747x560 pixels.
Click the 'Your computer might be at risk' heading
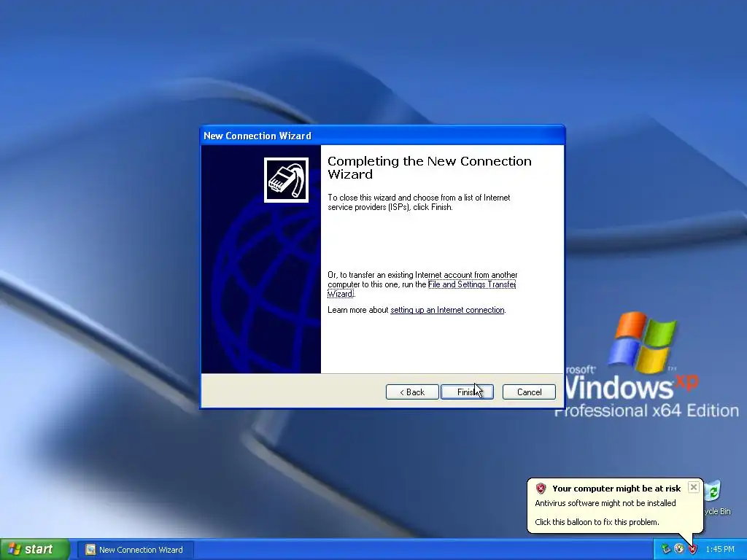pos(616,488)
